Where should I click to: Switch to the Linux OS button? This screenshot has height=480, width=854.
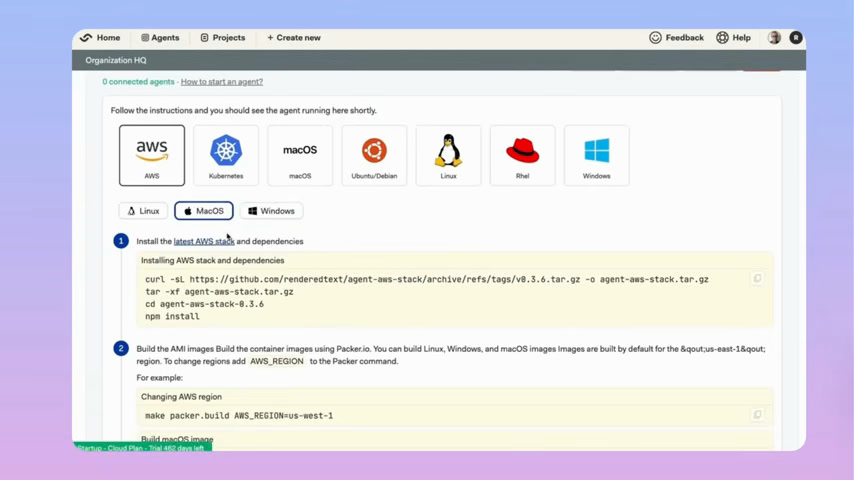(x=143, y=211)
